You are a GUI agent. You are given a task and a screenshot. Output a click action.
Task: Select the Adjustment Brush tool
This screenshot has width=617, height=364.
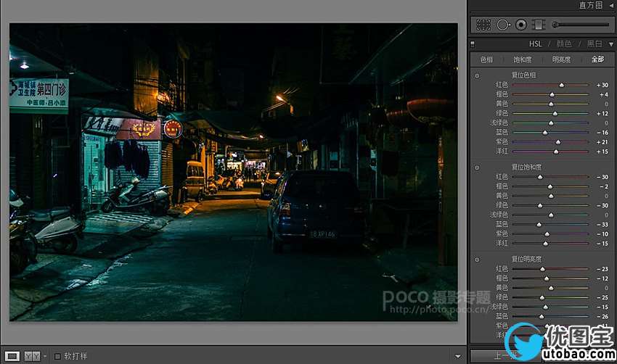pyautogui.click(x=580, y=25)
